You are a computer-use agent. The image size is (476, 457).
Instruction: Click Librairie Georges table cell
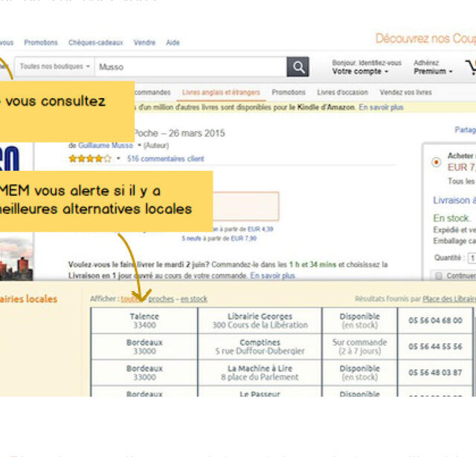coord(260,321)
